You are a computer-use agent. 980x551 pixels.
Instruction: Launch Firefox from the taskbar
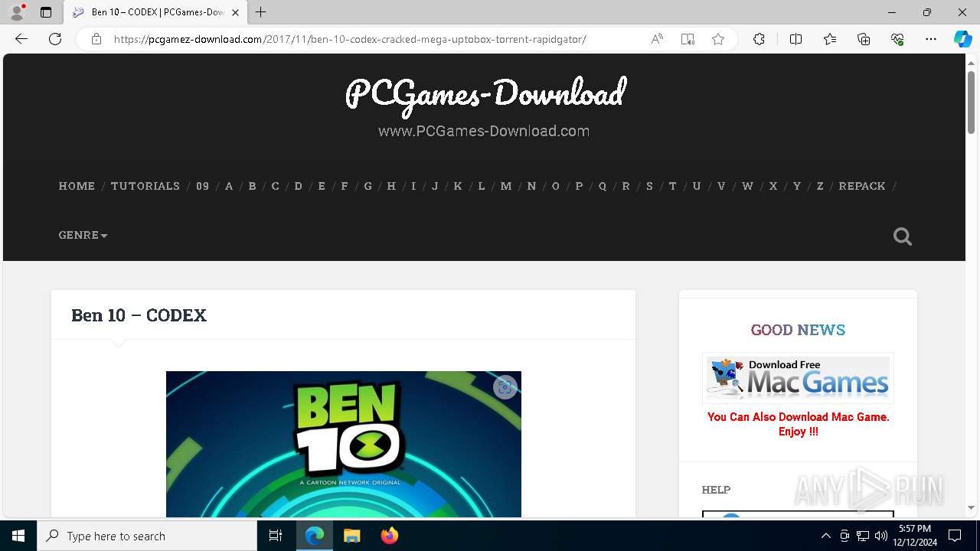(389, 536)
